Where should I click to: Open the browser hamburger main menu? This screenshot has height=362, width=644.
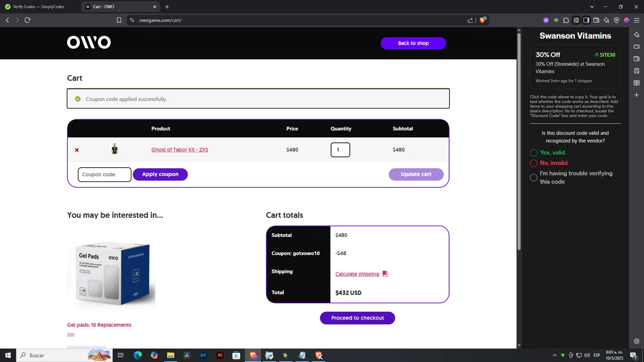(637, 20)
